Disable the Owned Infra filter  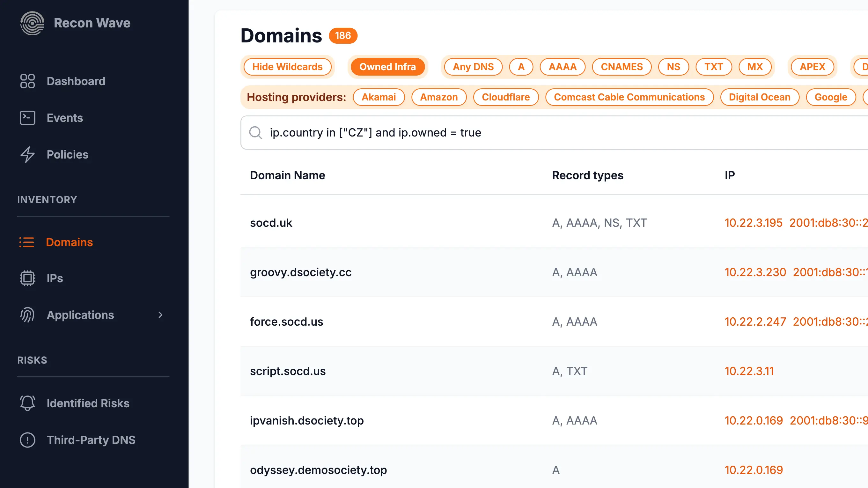tap(387, 67)
